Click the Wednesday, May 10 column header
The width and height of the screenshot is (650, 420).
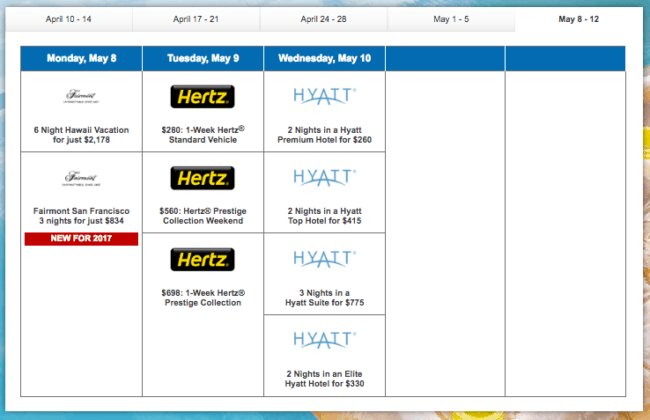325,59
